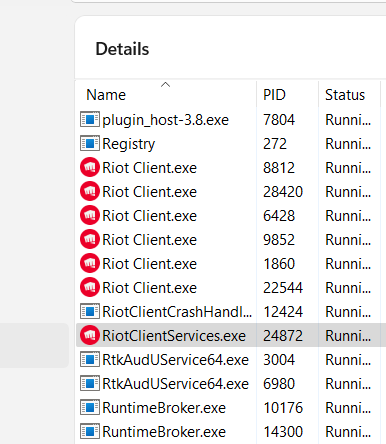
Task: Click PID value 6428
Action: click(279, 216)
